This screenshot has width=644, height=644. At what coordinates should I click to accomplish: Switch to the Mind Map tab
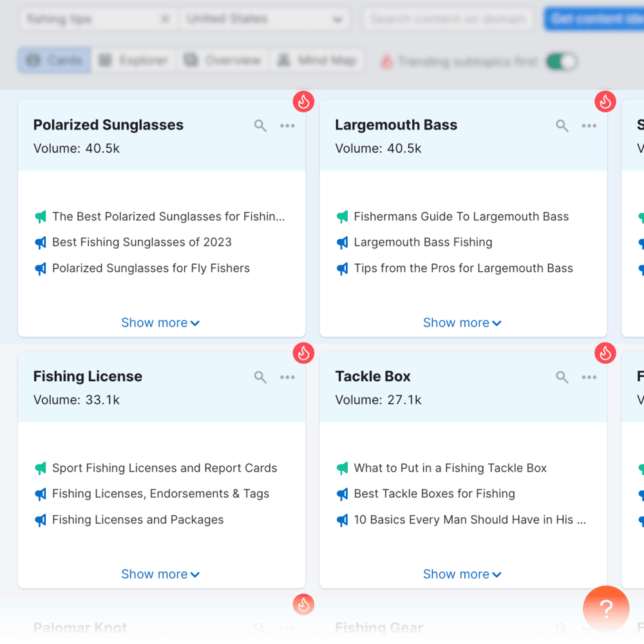point(317,61)
